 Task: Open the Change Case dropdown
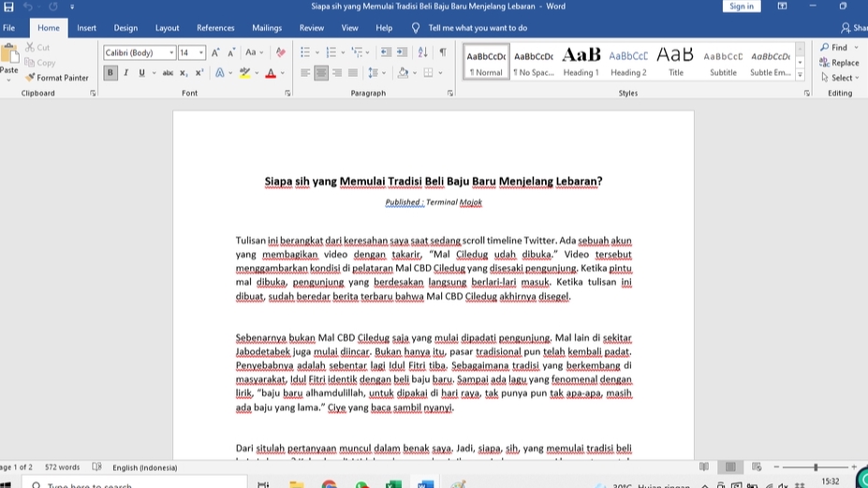pos(254,52)
